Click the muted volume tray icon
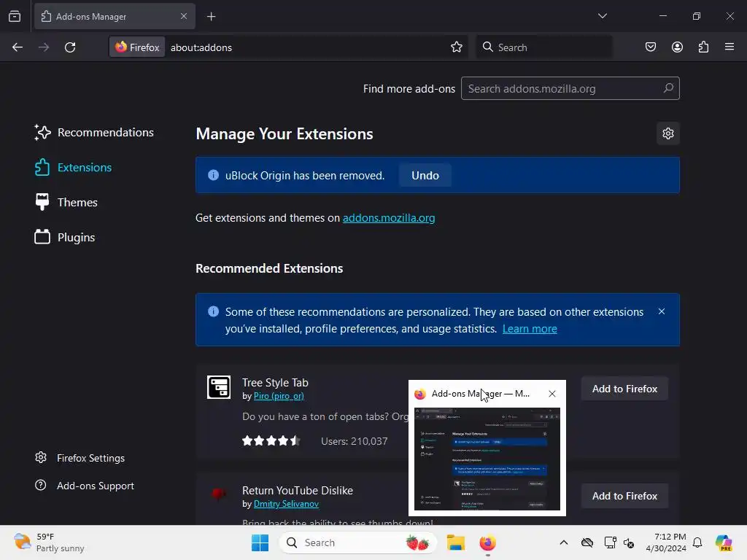 pos(629,542)
